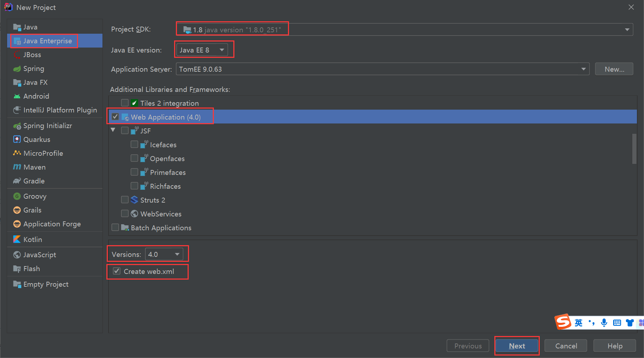Check the WebServices checkbox
Viewport: 644px width, 358px height.
pos(125,214)
